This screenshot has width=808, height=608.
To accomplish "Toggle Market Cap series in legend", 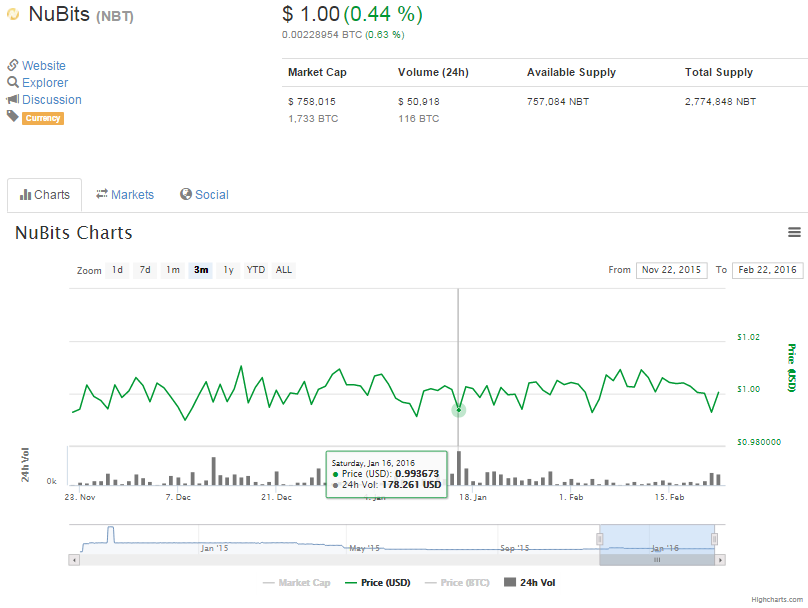I will point(297,583).
